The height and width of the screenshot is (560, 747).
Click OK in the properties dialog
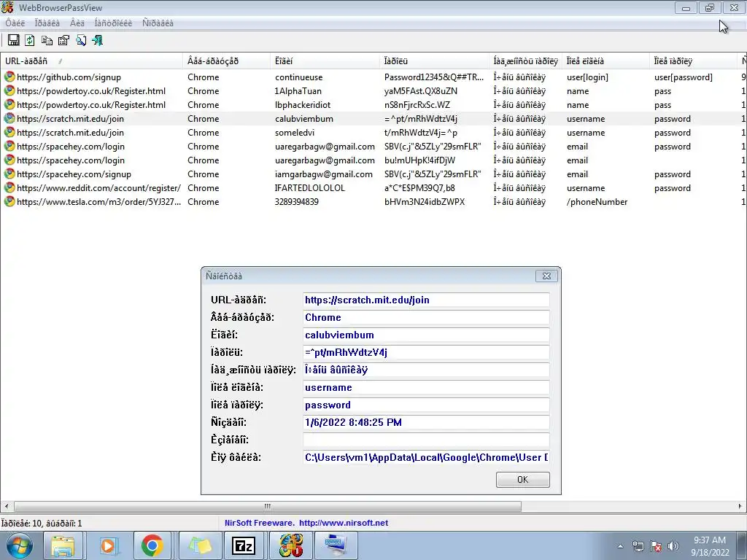coord(522,480)
